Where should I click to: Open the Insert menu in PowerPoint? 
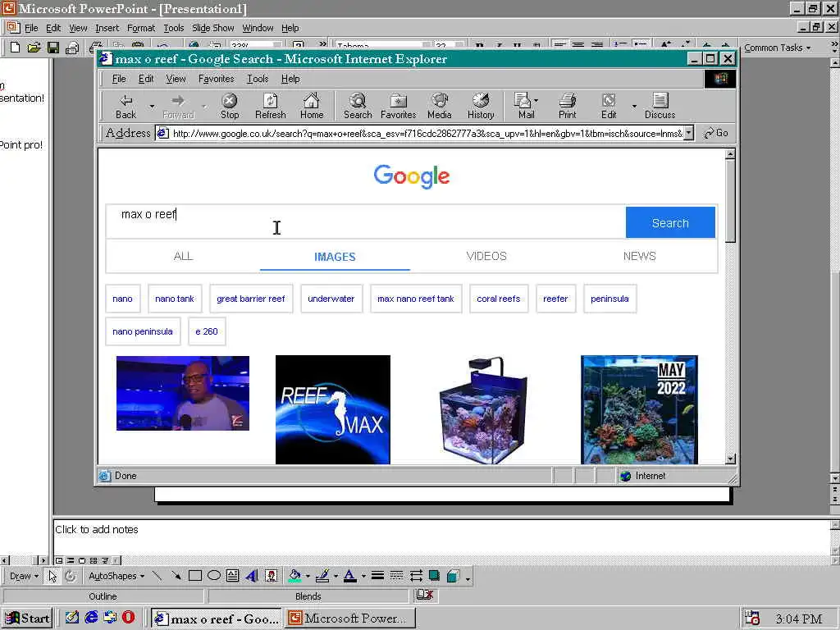[x=107, y=28]
